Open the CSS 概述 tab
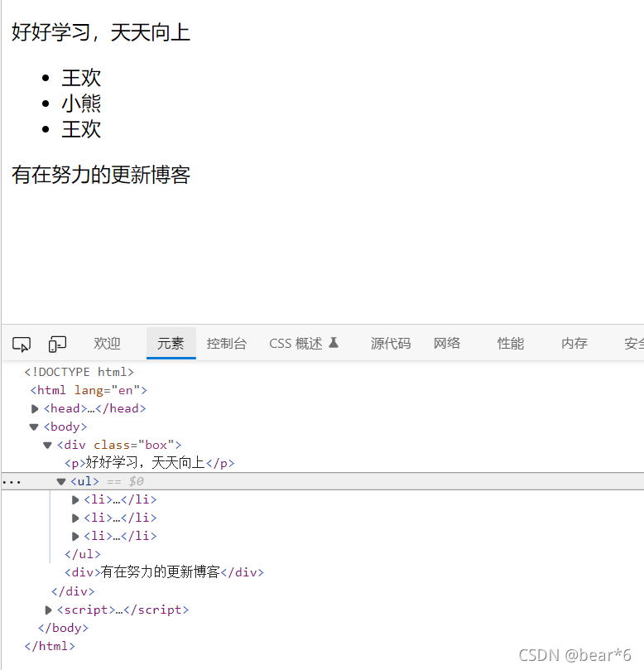The image size is (644, 670). pyautogui.click(x=296, y=344)
